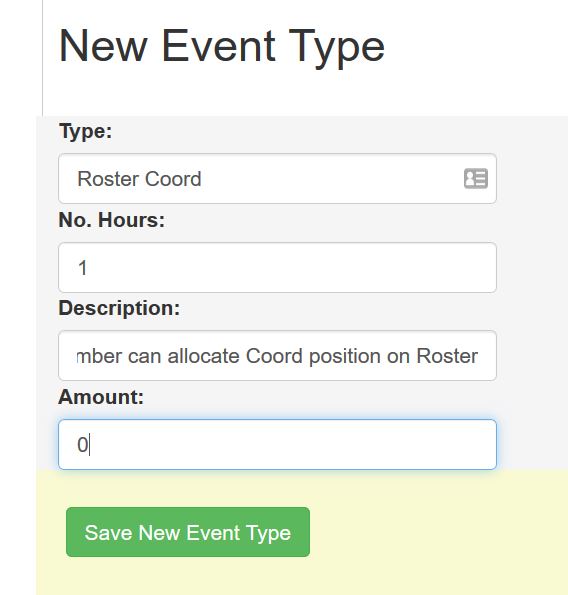Screen dimensions: 568x595
Task: Focus the No. Hours input field
Action: (x=277, y=268)
